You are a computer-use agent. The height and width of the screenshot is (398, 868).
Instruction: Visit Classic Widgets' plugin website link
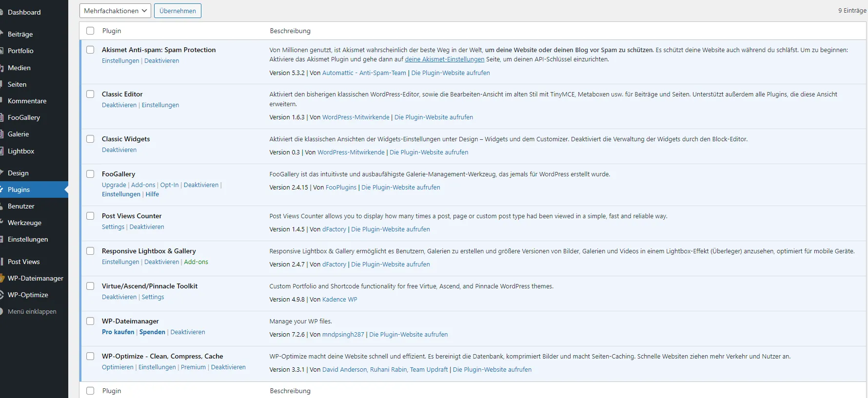pyautogui.click(x=429, y=152)
